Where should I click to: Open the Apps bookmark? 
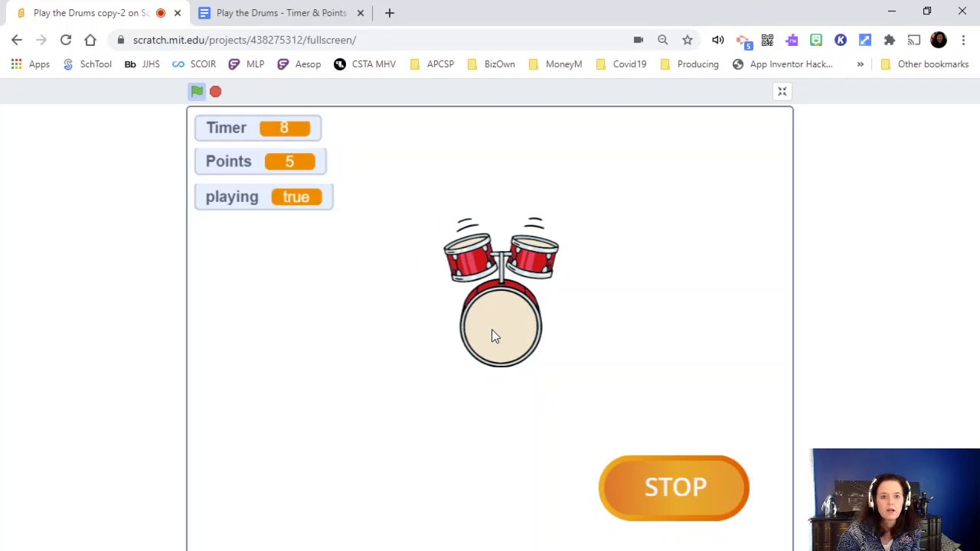(31, 64)
